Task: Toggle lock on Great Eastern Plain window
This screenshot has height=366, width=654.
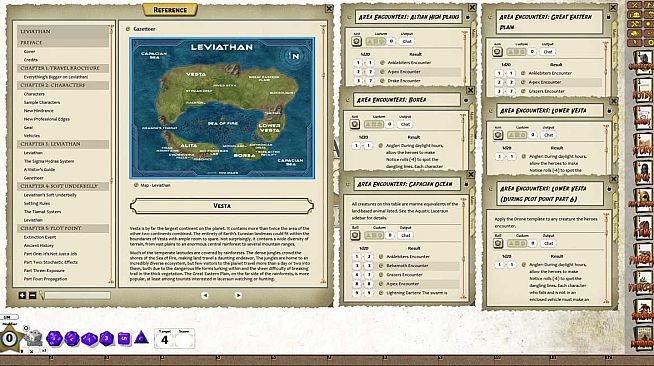Action: pos(609,17)
